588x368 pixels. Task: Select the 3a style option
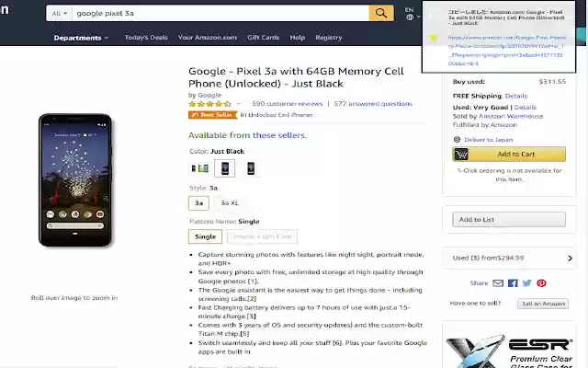point(199,202)
